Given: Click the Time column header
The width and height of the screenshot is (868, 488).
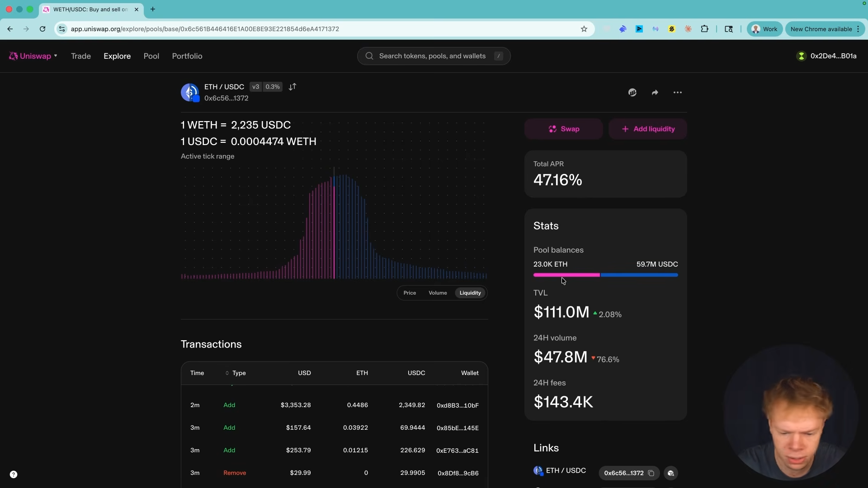Looking at the screenshot, I should coord(197,373).
